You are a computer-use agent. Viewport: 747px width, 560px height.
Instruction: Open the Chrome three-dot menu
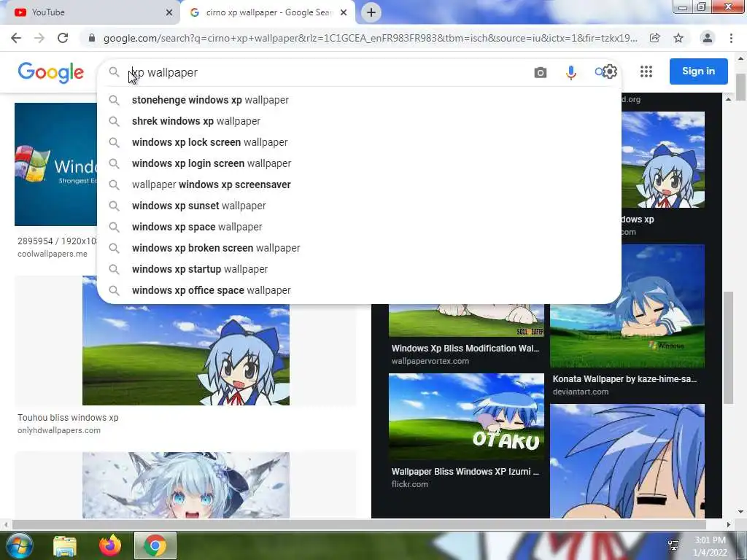(x=731, y=38)
